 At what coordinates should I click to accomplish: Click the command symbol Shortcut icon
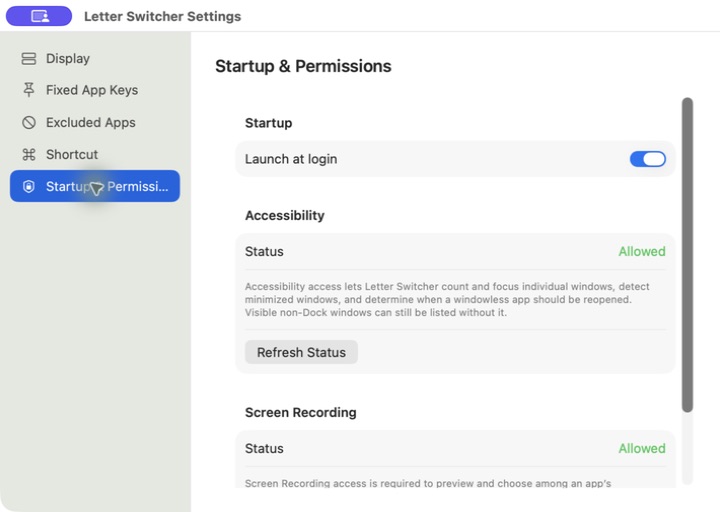(28, 154)
